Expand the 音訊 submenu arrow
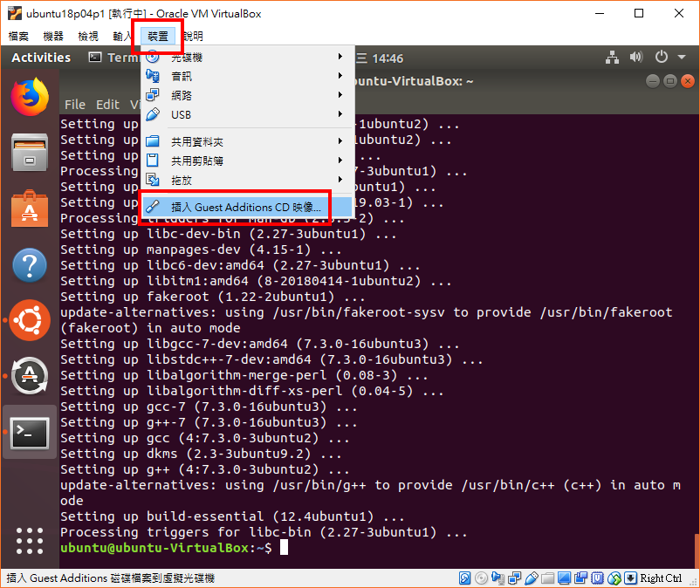This screenshot has width=700, height=588. [340, 75]
